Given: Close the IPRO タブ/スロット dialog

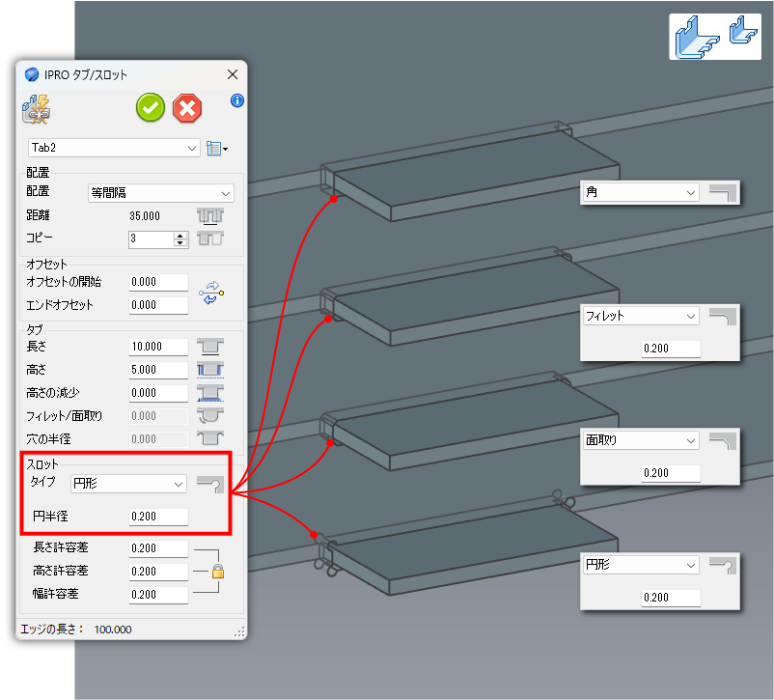Looking at the screenshot, I should [x=233, y=74].
